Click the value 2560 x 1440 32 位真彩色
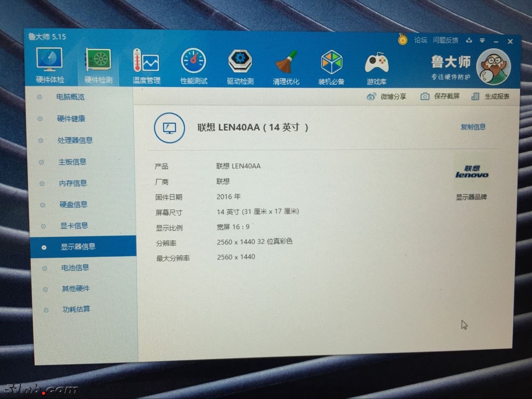The height and width of the screenshot is (399, 532). pos(255,242)
